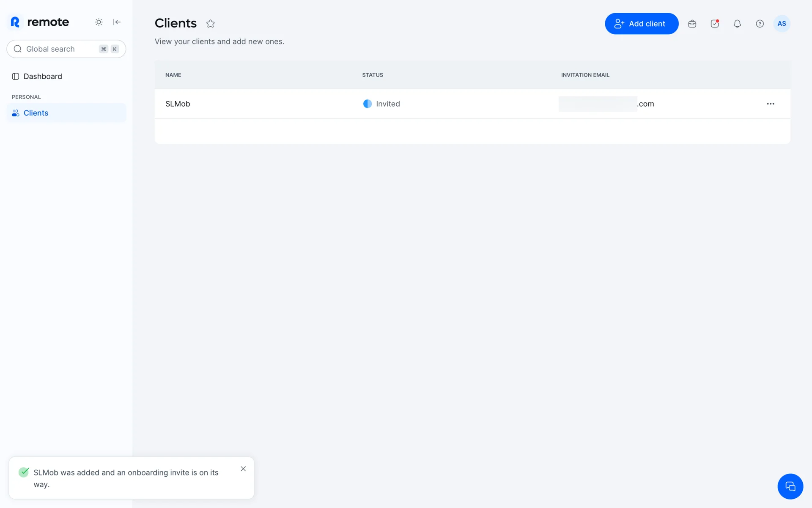Image resolution: width=812 pixels, height=508 pixels.
Task: Click the green checkmark toast icon
Action: pos(24,472)
